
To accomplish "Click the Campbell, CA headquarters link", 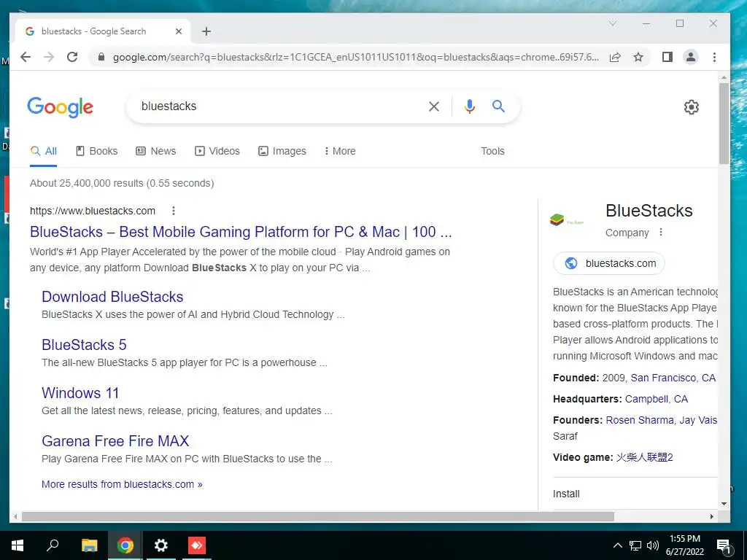I will click(x=656, y=399).
